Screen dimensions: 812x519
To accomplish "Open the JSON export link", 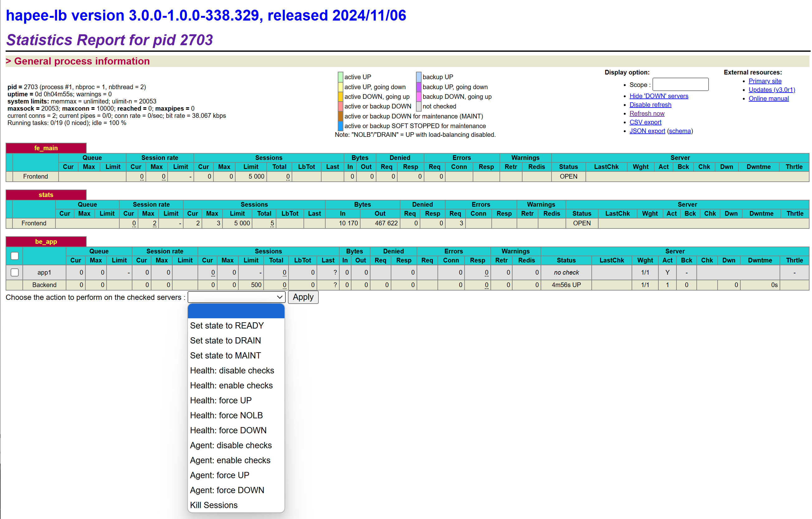I will click(x=647, y=131).
